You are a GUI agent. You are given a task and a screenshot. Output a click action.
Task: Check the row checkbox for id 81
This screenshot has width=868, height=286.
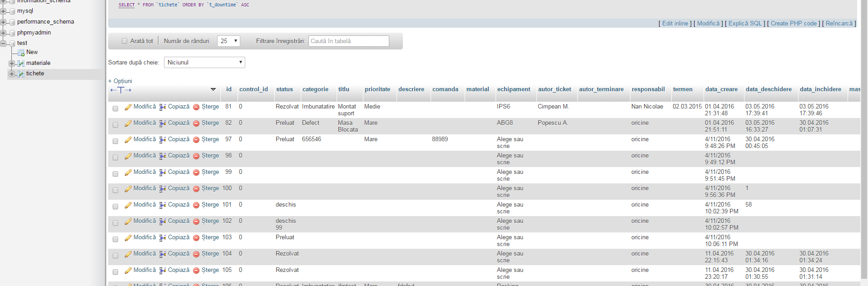(x=115, y=108)
